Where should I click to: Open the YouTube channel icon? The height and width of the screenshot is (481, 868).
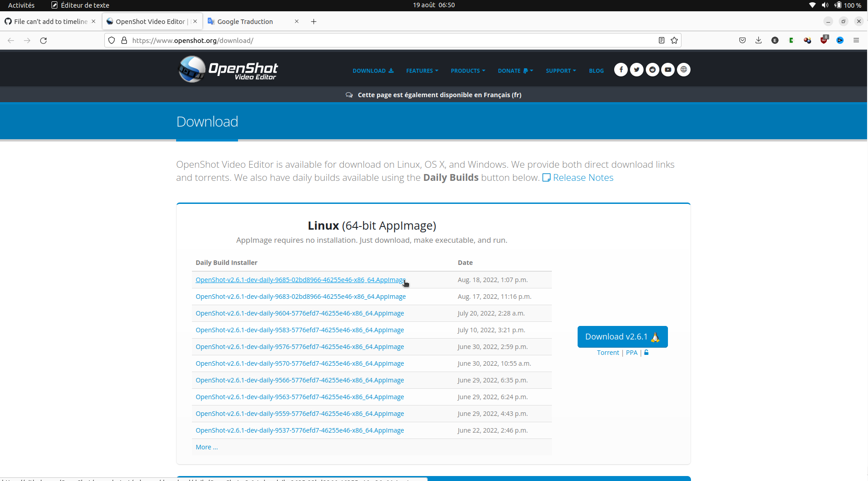point(668,70)
